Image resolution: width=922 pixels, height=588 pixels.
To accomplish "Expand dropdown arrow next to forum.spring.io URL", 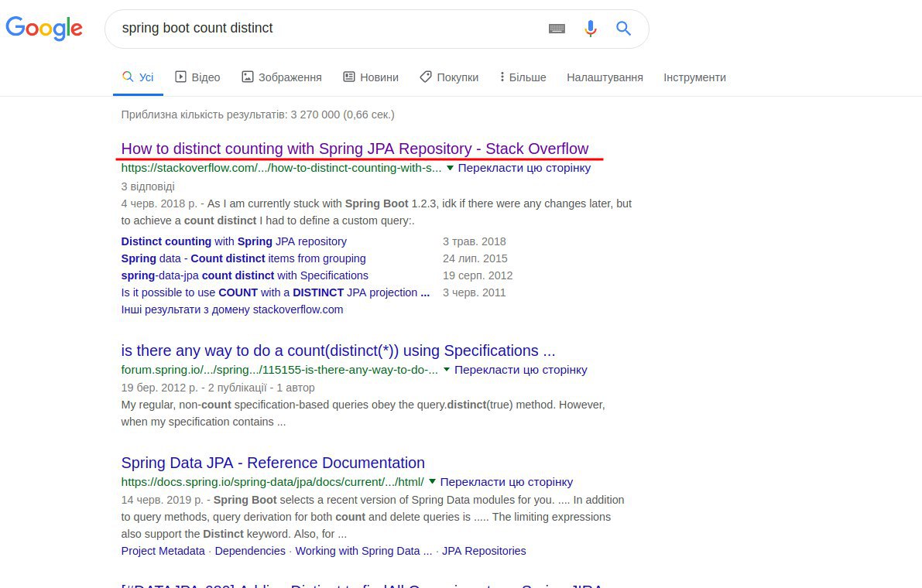I will coord(447,370).
